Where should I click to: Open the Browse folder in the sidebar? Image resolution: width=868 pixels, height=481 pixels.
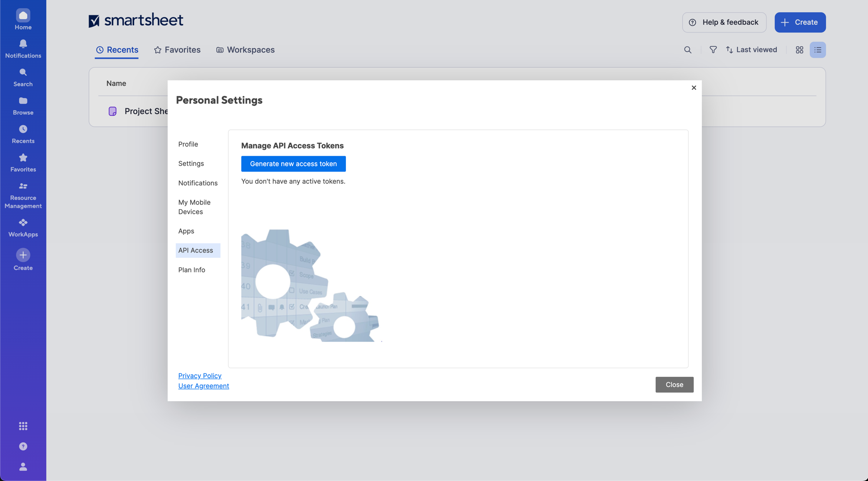[x=23, y=105]
